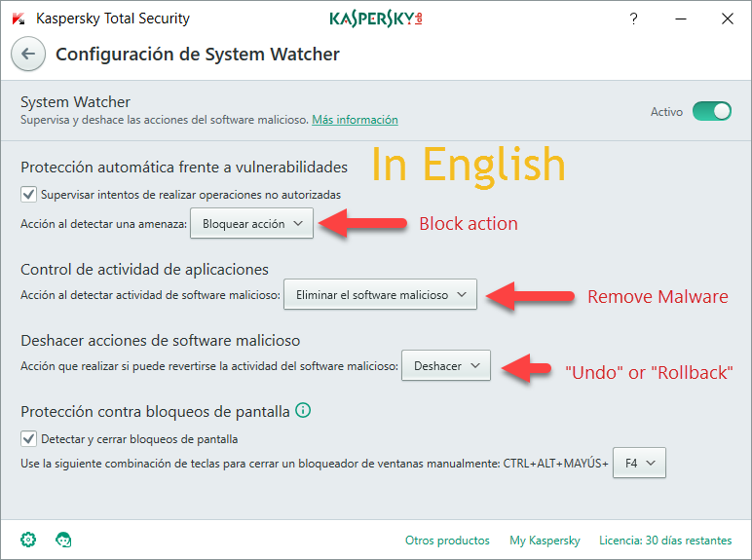Viewport: 752px width, 560px height.
Task: Click the Configuración de System Watcher heading
Action: (198, 55)
